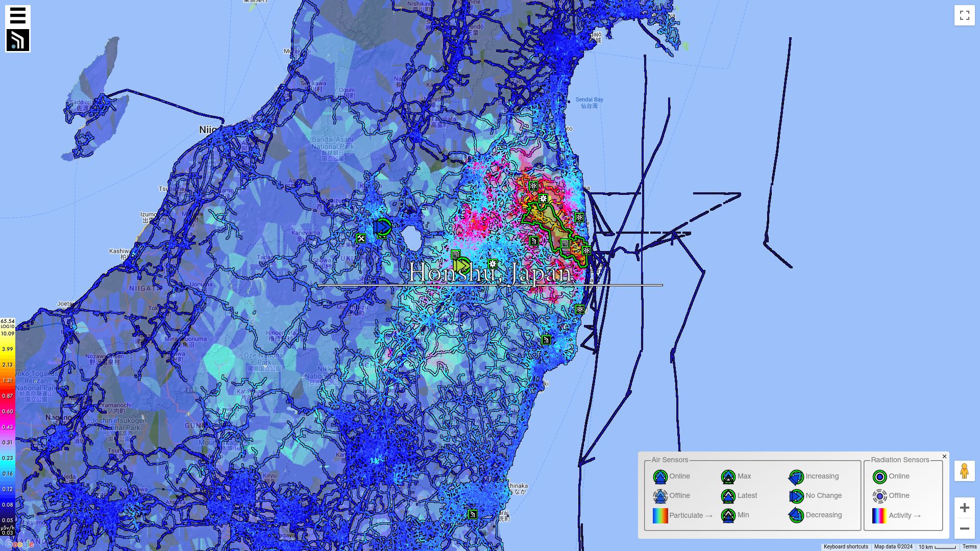Click the Activity gradient swatch in legend

[879, 516]
